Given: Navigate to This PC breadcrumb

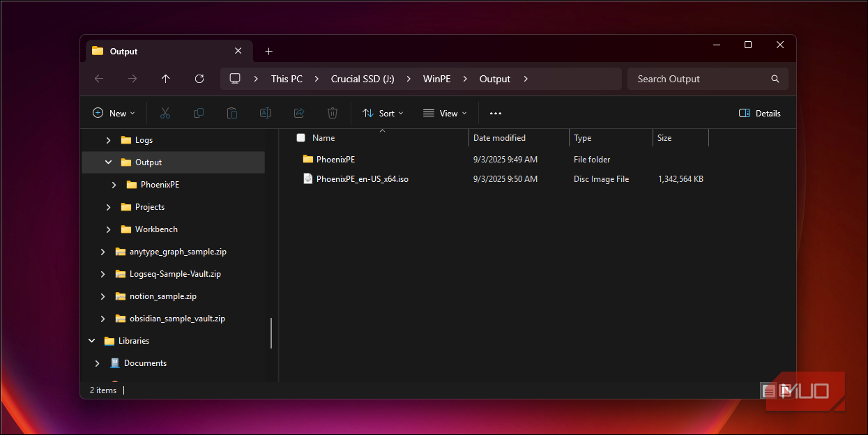Looking at the screenshot, I should point(287,79).
